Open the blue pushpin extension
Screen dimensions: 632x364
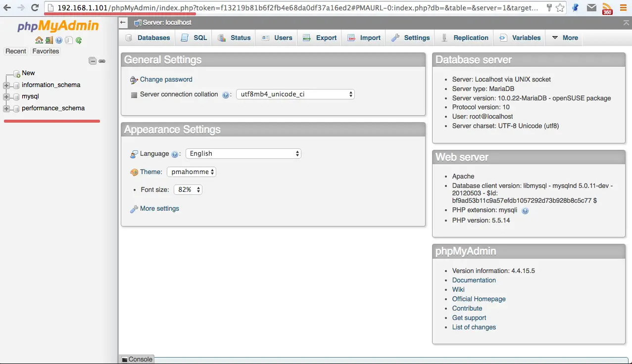coord(575,8)
